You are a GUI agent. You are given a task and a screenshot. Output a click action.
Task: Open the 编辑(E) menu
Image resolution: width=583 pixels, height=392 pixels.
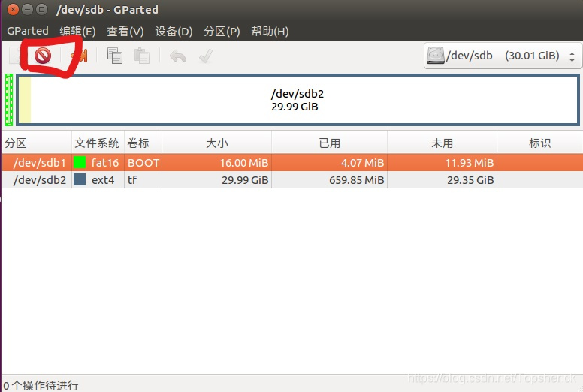point(77,32)
